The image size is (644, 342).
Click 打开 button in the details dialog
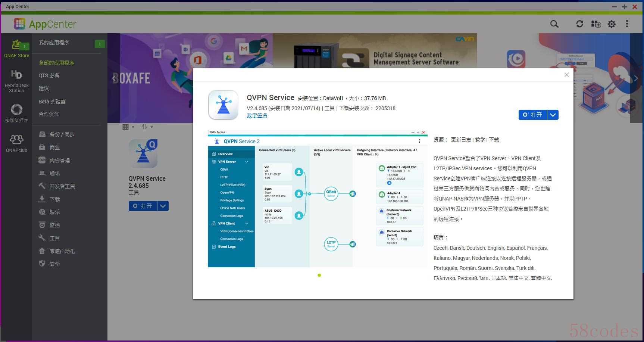pyautogui.click(x=533, y=115)
